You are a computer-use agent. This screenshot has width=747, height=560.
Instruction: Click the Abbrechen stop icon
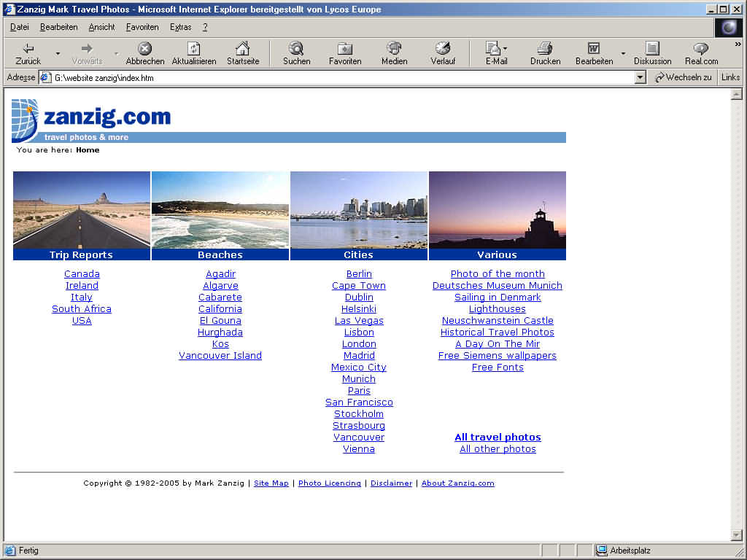coord(144,49)
